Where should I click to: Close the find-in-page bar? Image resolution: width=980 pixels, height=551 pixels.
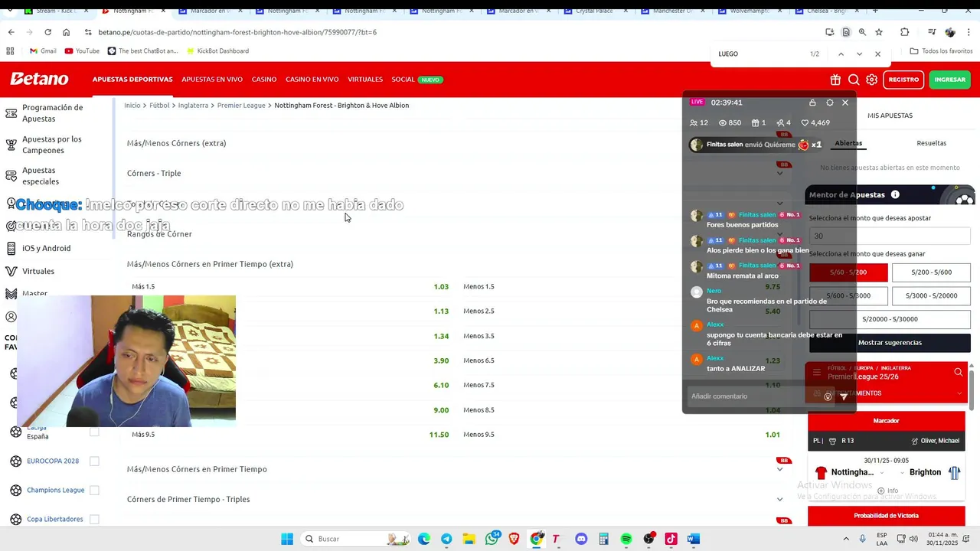[x=877, y=54]
